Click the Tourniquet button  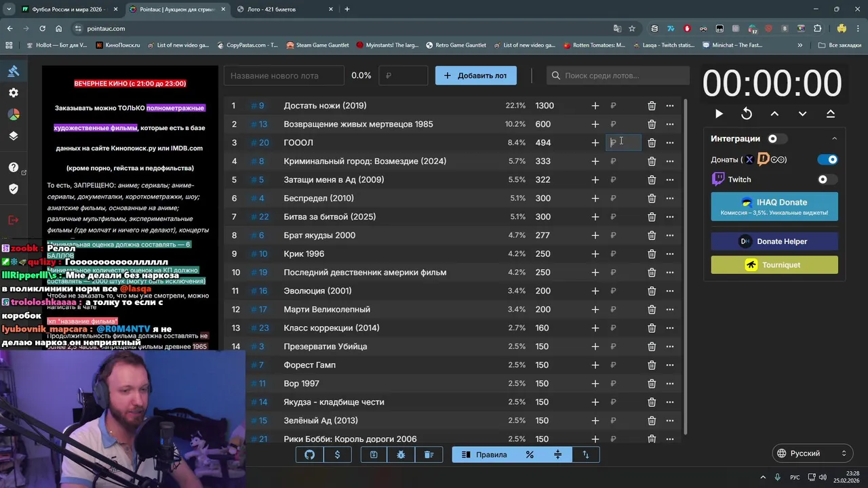point(774,265)
